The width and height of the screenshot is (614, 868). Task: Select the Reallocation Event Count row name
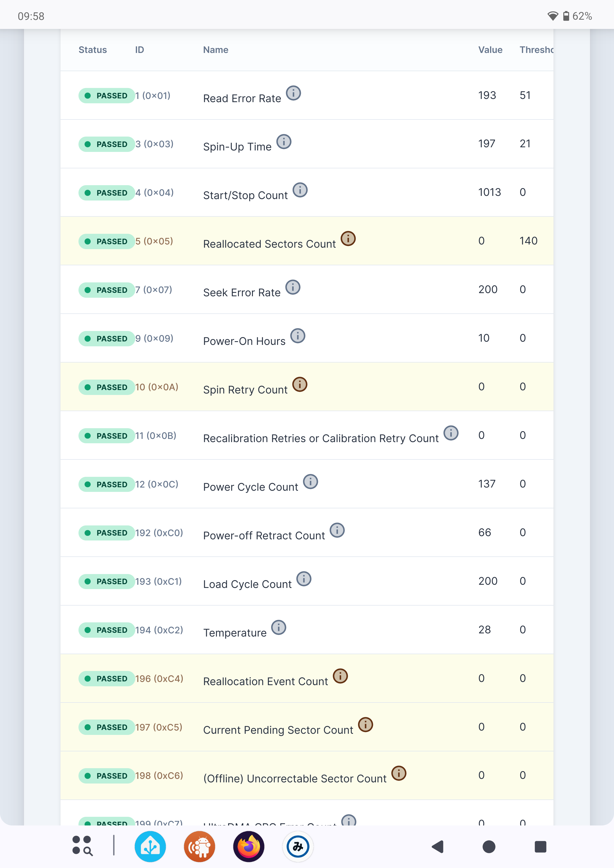pyautogui.click(x=266, y=681)
